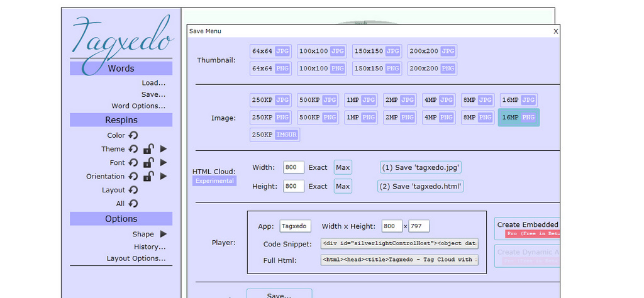
Task: Save 2MP JPG image
Action: pyautogui.click(x=400, y=100)
